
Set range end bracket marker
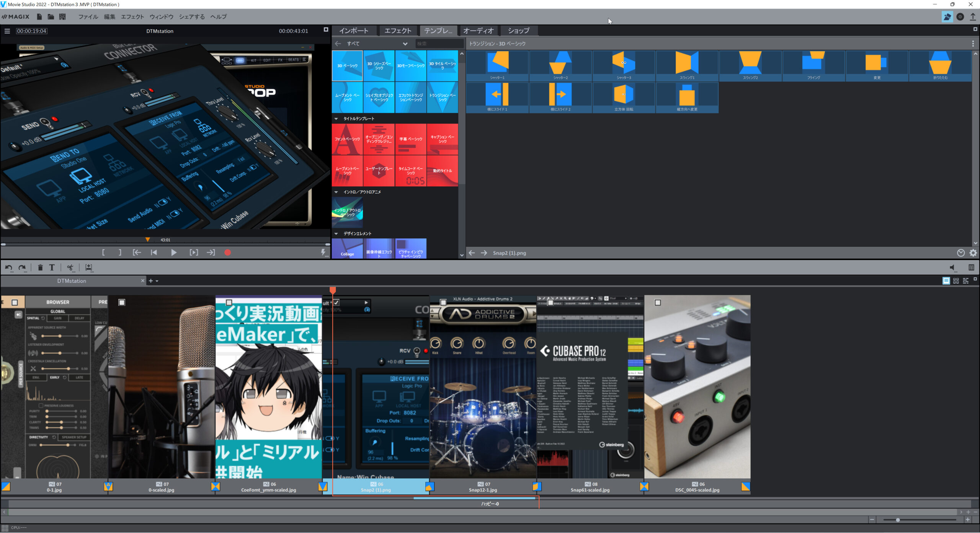[120, 253]
